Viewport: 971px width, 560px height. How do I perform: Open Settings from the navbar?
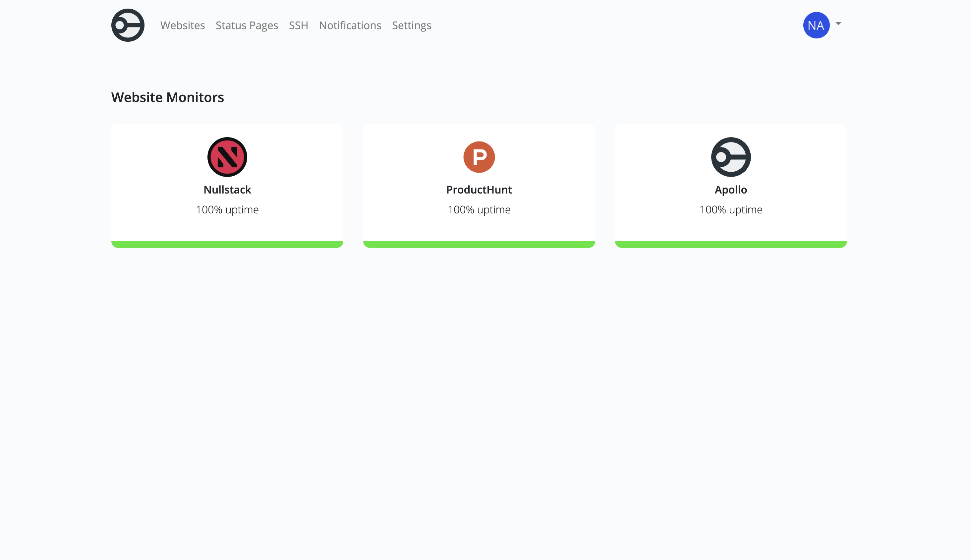point(412,26)
